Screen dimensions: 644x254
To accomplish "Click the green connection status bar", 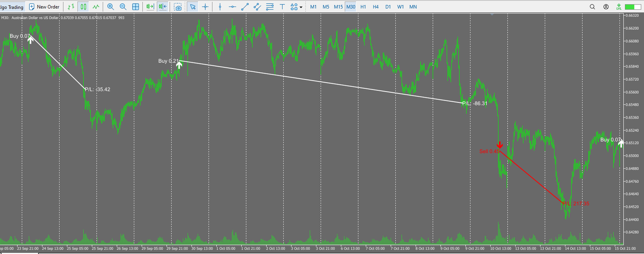I will [x=633, y=7].
